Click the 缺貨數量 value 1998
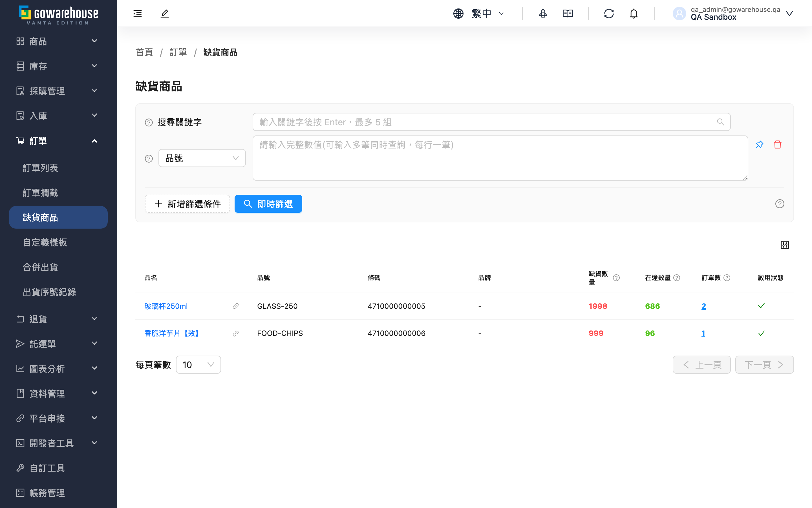 point(598,306)
